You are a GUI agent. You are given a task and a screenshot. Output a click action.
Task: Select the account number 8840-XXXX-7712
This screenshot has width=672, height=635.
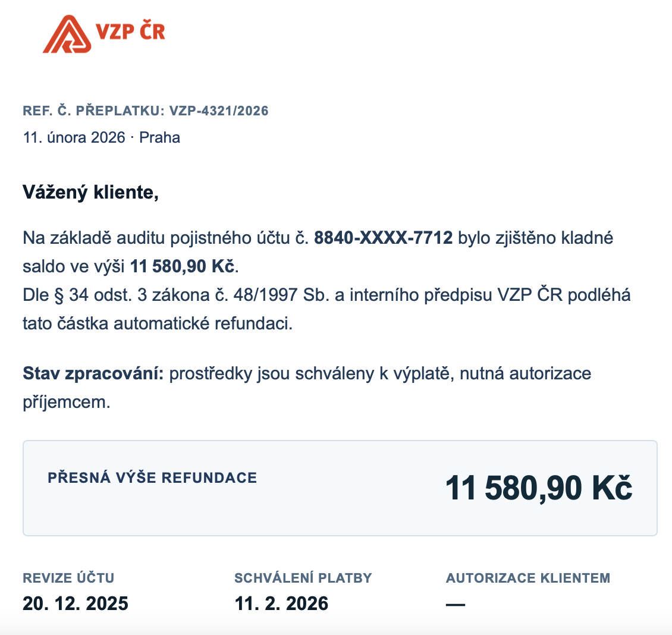pyautogui.click(x=383, y=238)
